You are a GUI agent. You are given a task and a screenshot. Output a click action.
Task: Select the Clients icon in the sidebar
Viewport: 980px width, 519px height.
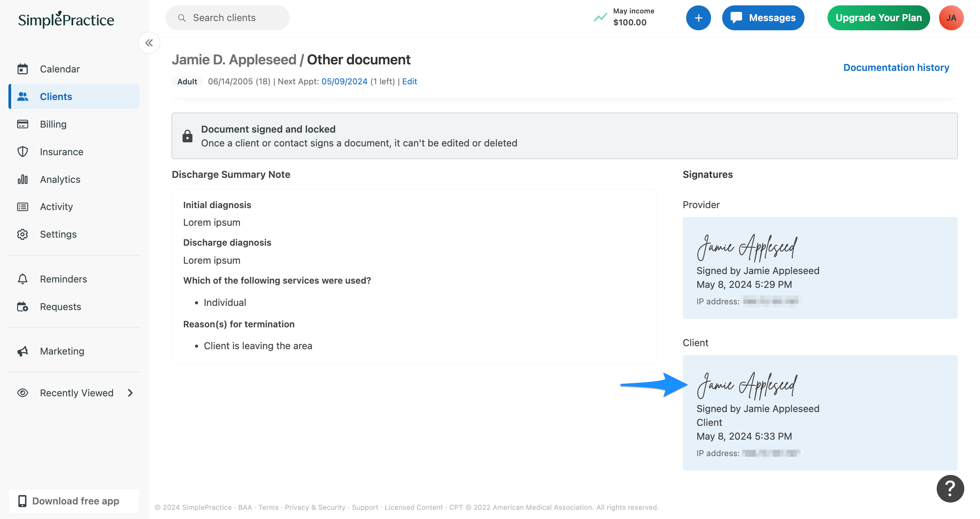tap(23, 97)
